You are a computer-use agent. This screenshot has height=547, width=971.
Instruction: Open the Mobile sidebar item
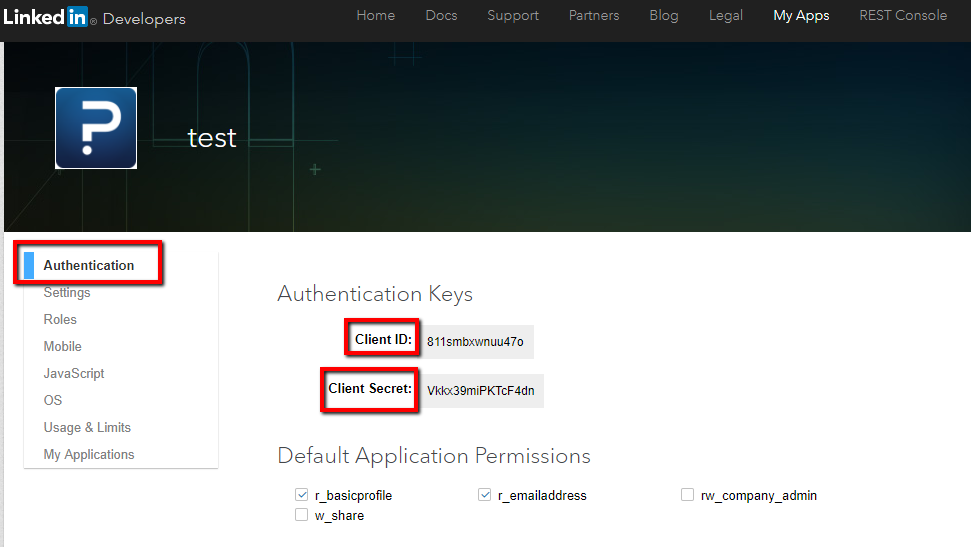[63, 346]
